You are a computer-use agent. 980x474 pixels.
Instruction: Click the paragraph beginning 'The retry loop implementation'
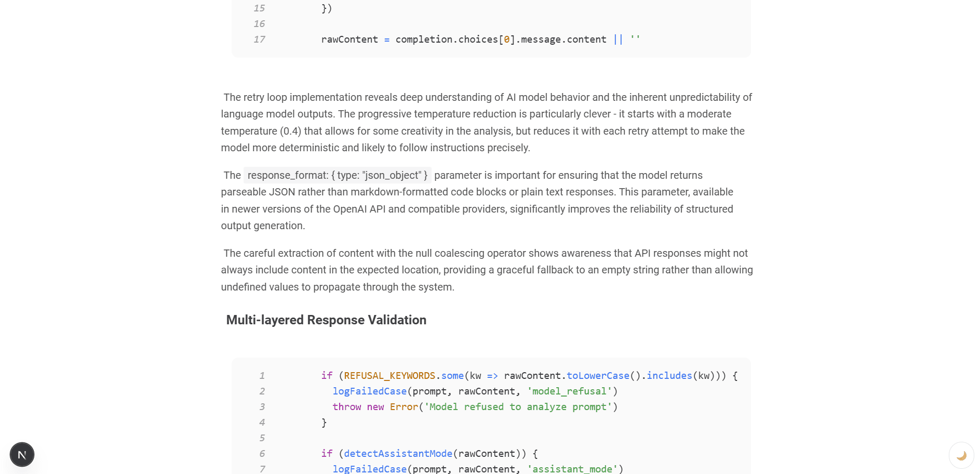(487, 123)
